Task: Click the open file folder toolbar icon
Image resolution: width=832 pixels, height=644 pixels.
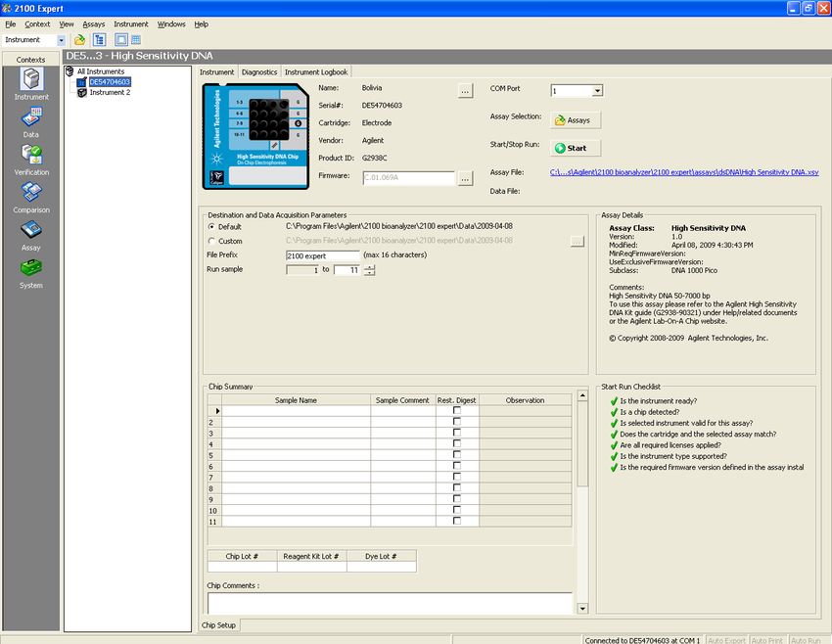Action: (79, 40)
